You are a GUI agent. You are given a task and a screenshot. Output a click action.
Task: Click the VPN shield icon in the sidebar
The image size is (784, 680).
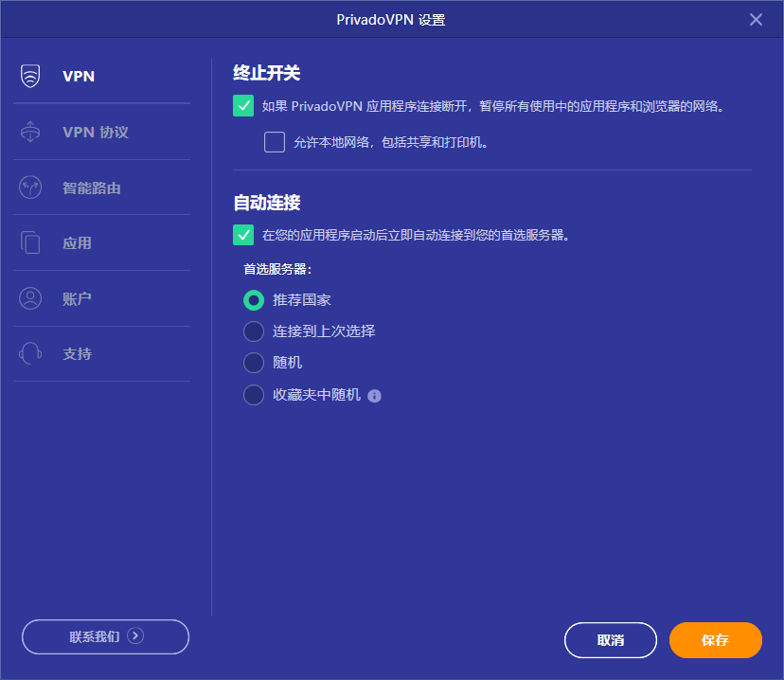[x=30, y=76]
